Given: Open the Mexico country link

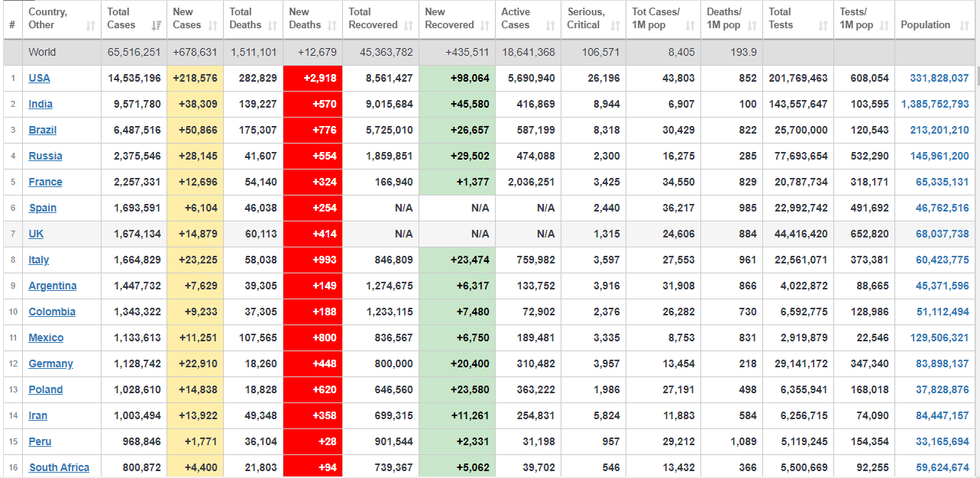Looking at the screenshot, I should tap(47, 338).
